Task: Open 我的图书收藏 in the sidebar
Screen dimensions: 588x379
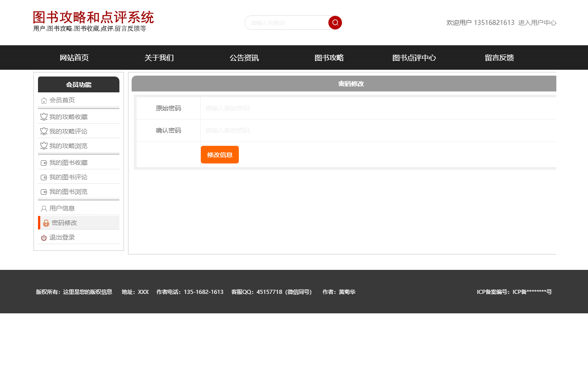Action: 68,163
